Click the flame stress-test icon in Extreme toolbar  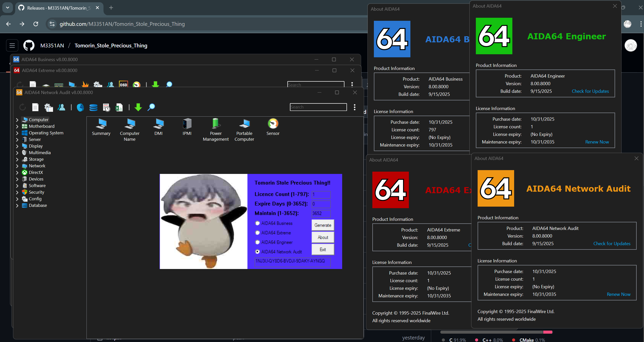click(x=85, y=84)
